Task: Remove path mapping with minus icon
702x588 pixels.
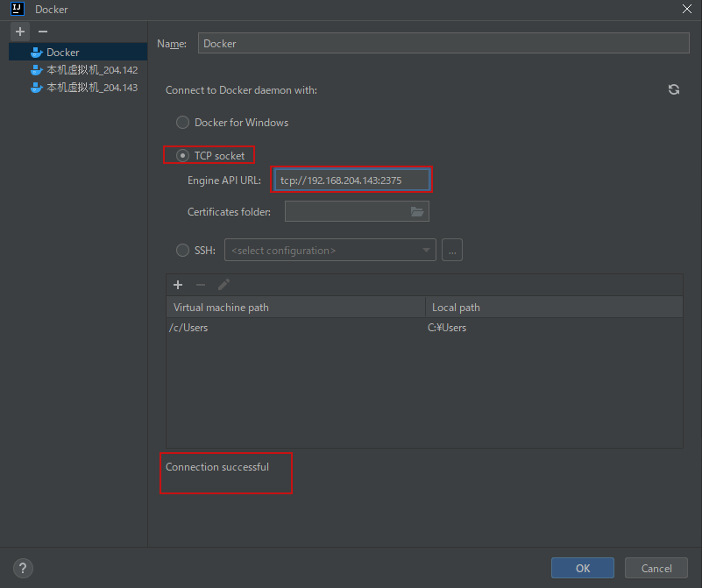Action: pos(201,285)
